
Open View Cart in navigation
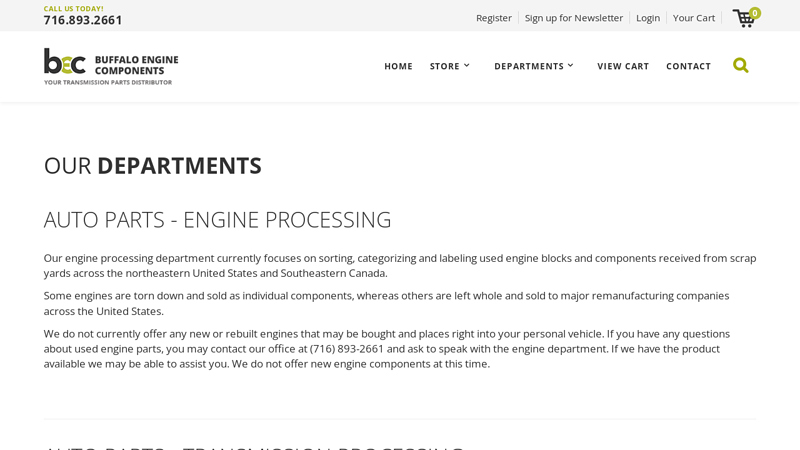tap(623, 66)
